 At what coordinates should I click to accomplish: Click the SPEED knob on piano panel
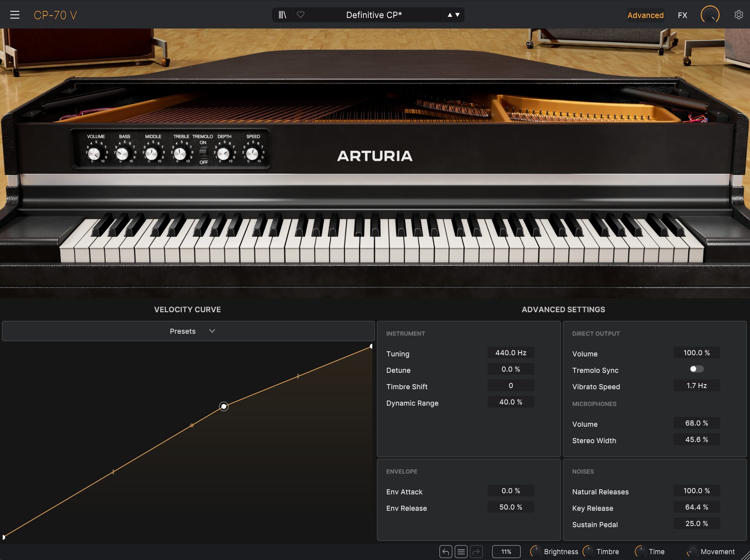pyautogui.click(x=252, y=154)
